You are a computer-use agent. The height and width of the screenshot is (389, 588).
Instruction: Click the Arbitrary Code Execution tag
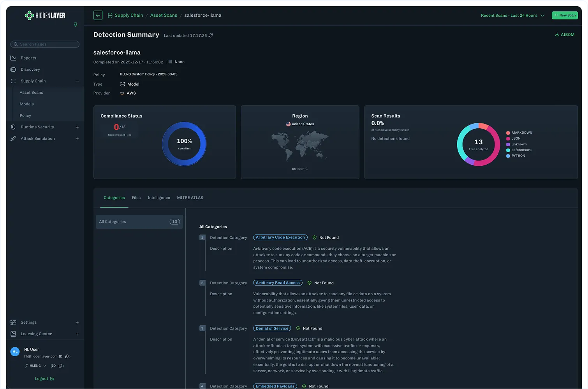tap(280, 237)
